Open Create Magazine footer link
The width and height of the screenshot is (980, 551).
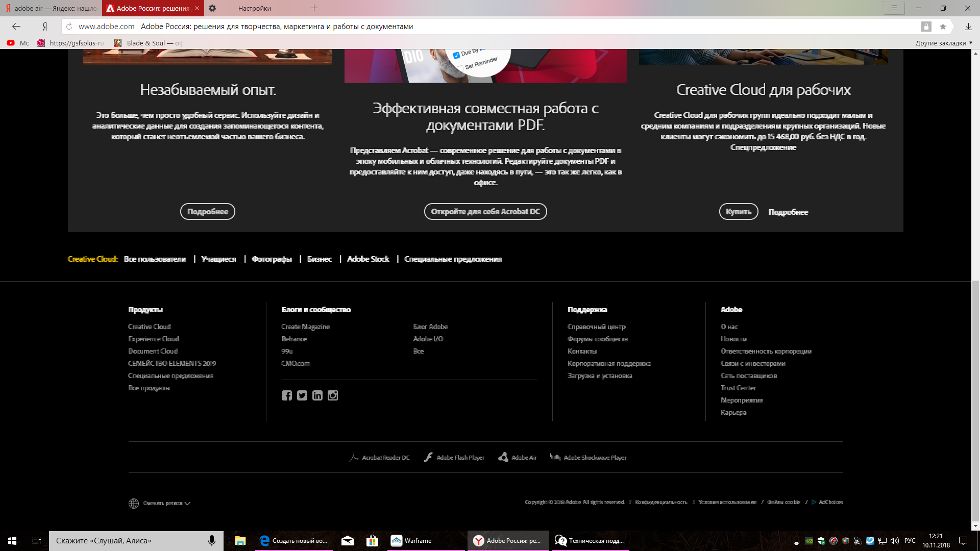[x=306, y=327]
